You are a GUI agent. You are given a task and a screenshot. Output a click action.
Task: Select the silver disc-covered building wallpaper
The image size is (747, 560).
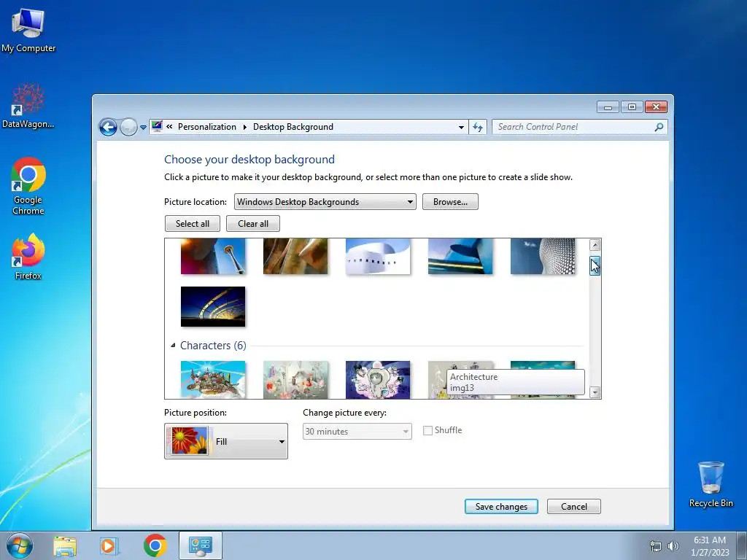pos(543,257)
